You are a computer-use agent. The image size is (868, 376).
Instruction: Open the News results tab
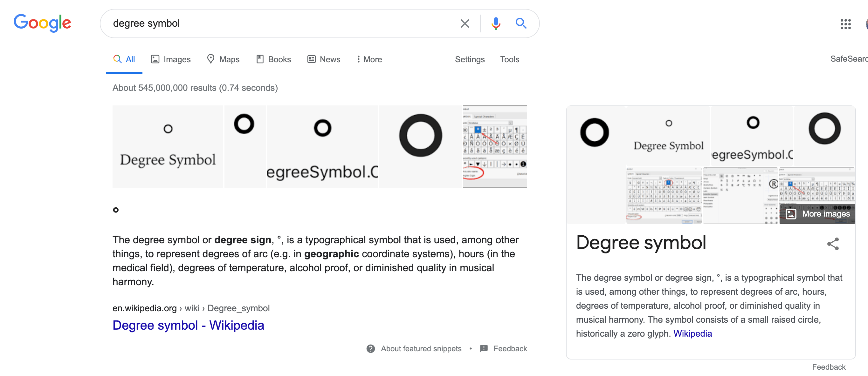tap(324, 60)
